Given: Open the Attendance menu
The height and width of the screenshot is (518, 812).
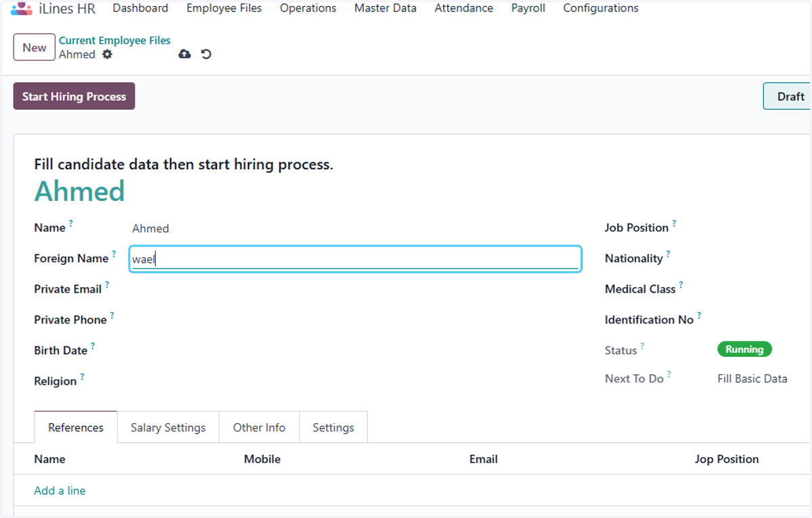Looking at the screenshot, I should point(464,8).
